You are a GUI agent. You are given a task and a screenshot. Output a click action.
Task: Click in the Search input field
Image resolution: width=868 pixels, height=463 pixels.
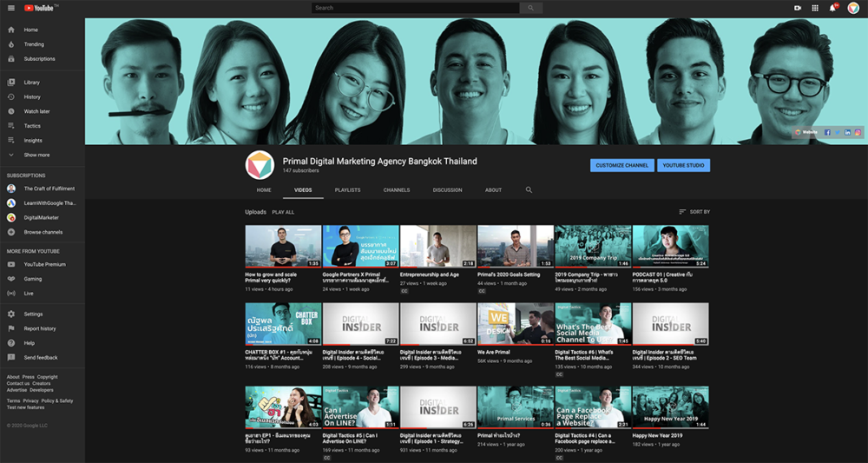(x=415, y=8)
